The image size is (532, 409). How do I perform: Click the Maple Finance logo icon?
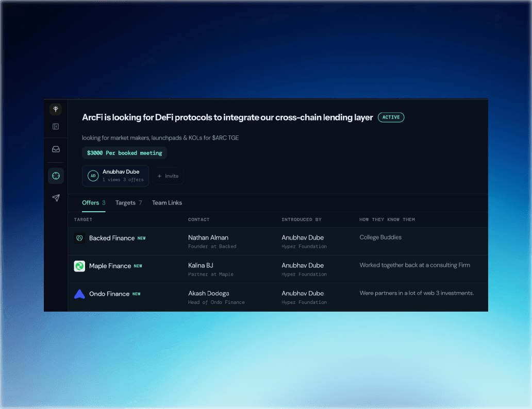point(79,266)
